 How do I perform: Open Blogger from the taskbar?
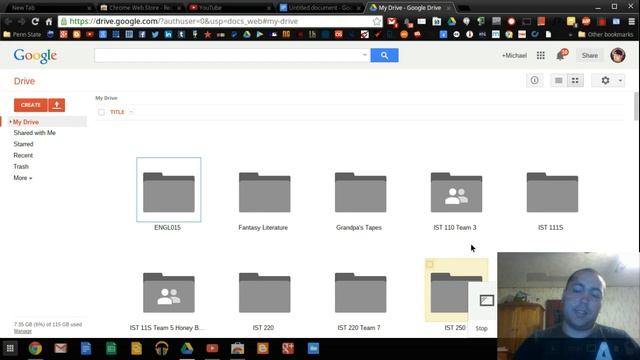click(263, 348)
